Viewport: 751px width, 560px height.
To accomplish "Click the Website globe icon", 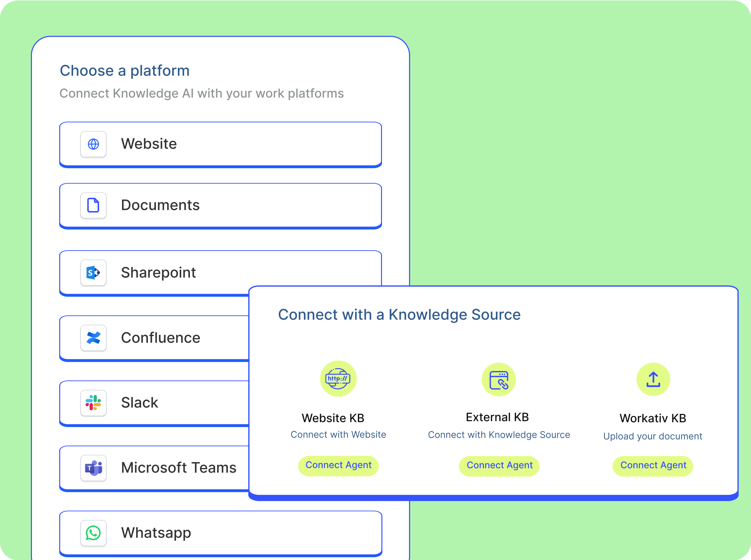I will pos(93,144).
